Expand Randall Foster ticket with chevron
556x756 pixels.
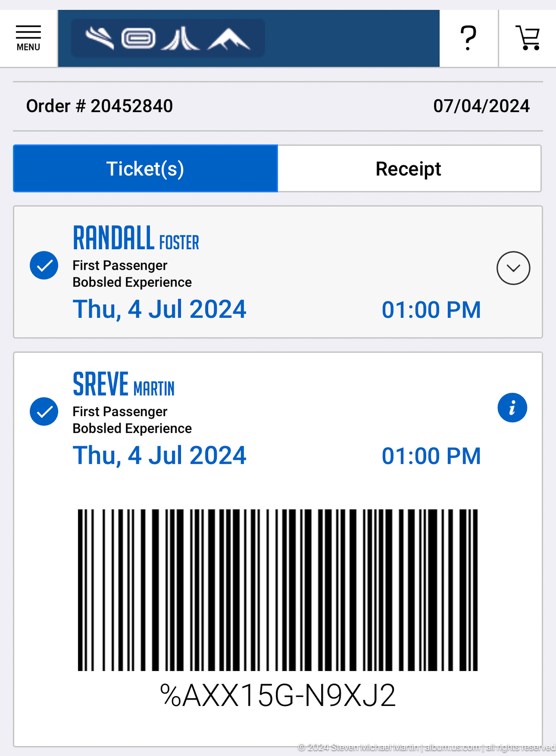pyautogui.click(x=513, y=268)
